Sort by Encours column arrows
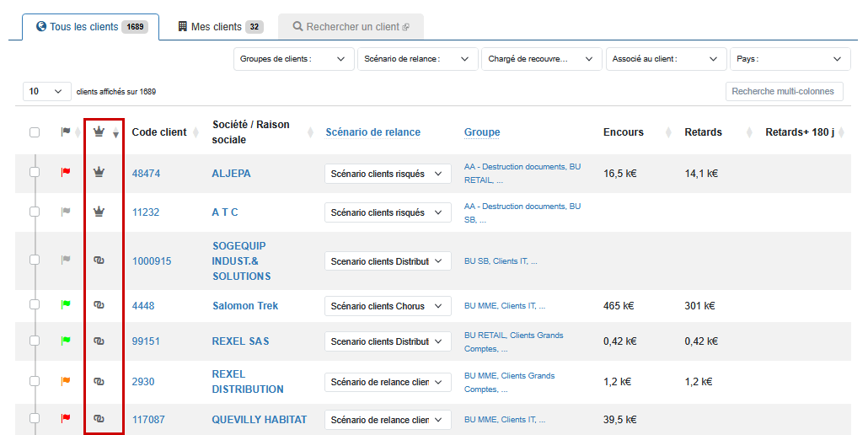The image size is (868, 435). tap(668, 132)
